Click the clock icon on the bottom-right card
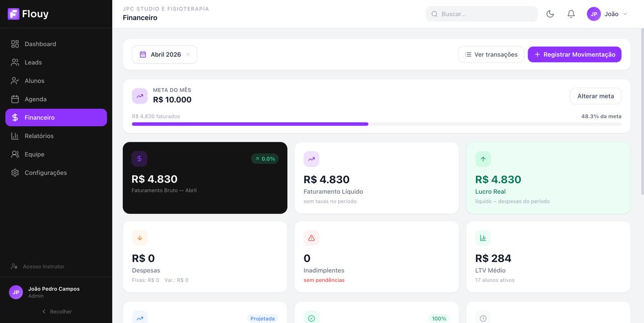 pos(483,318)
